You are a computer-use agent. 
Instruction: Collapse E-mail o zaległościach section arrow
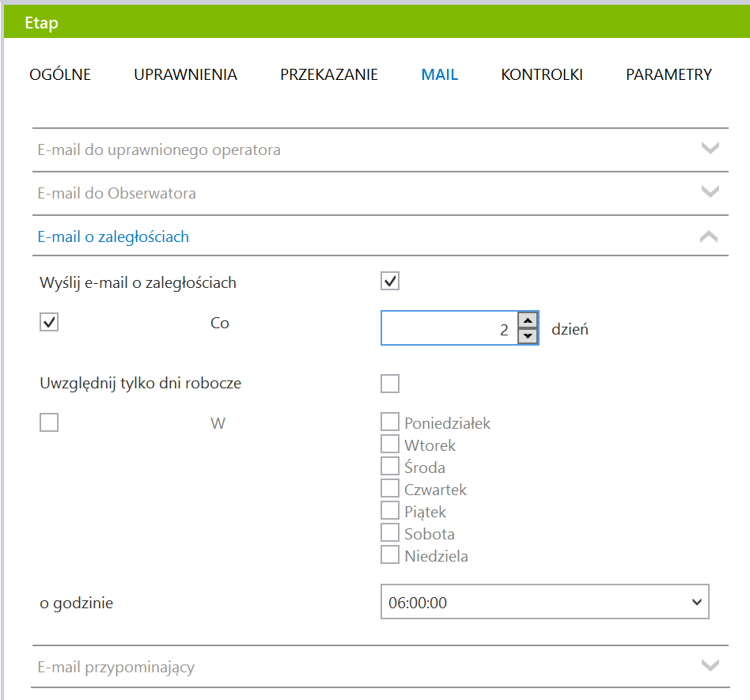pos(709,236)
